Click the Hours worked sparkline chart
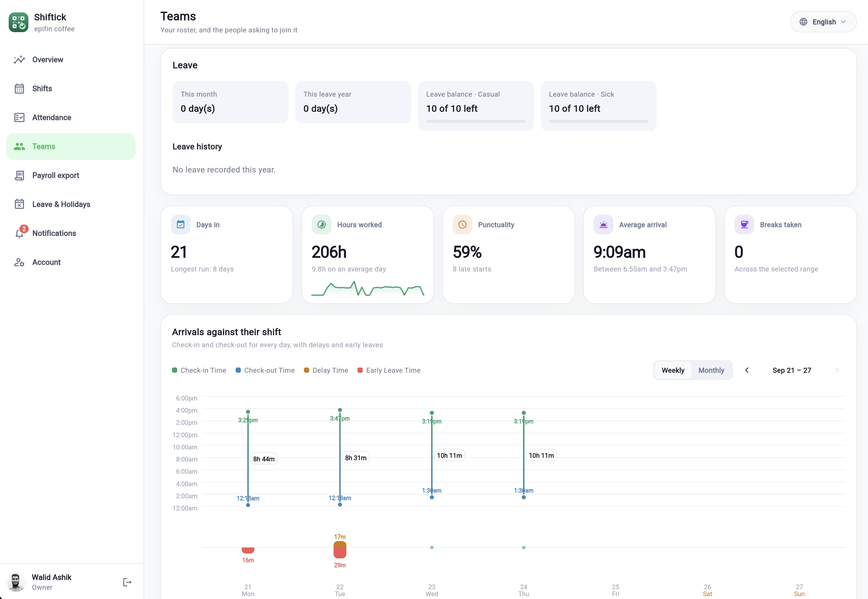 click(x=367, y=288)
